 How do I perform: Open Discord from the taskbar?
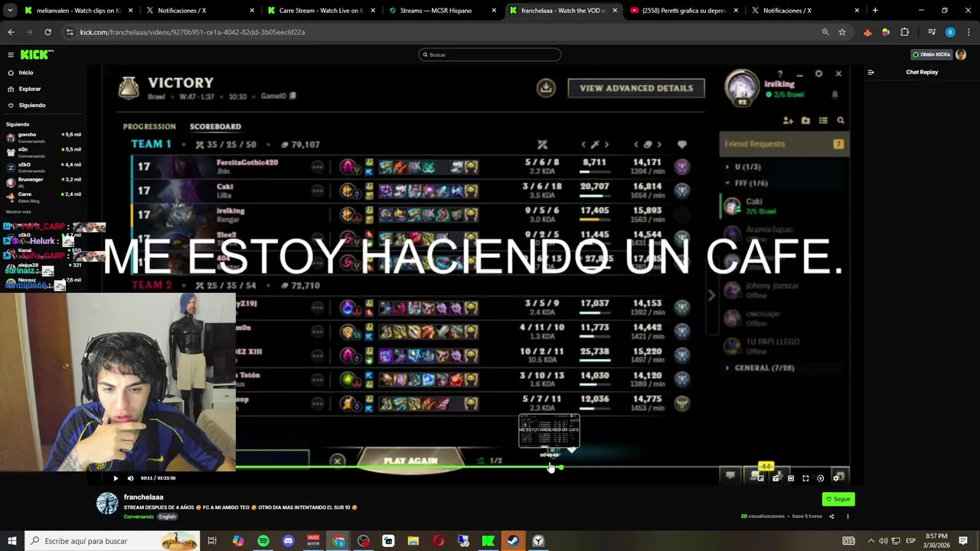click(288, 541)
